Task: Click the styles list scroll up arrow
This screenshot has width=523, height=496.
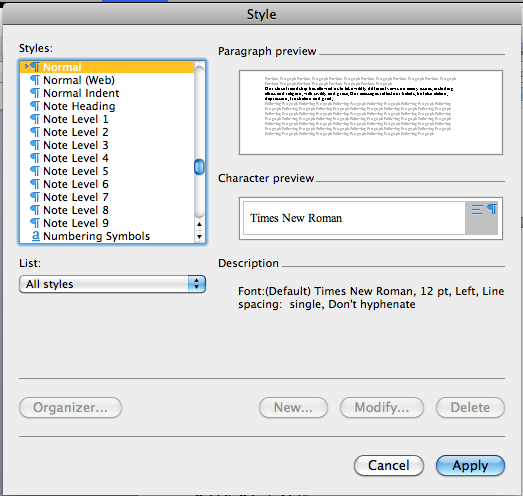Action: [199, 224]
